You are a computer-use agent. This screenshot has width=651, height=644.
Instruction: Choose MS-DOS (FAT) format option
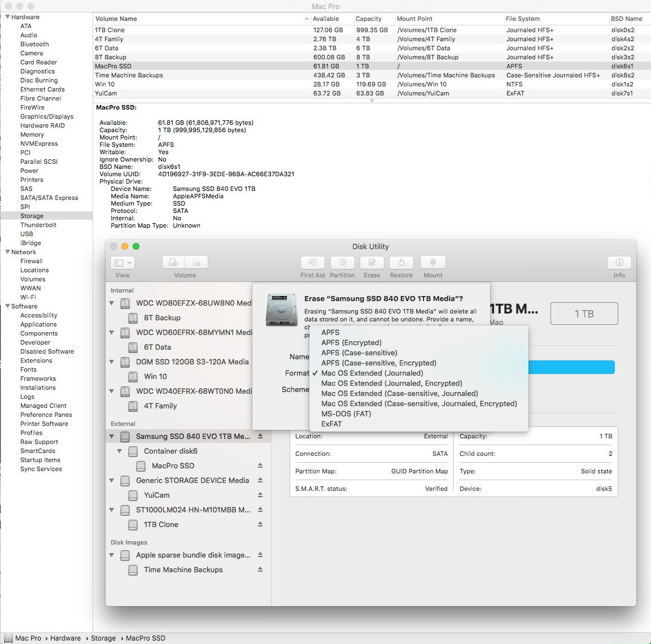pos(419,414)
